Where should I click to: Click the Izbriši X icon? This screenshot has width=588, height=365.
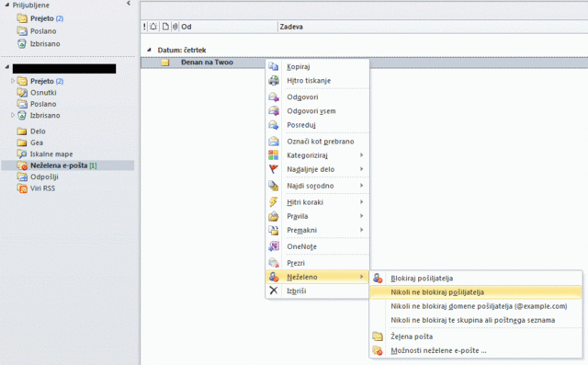pyautogui.click(x=274, y=291)
